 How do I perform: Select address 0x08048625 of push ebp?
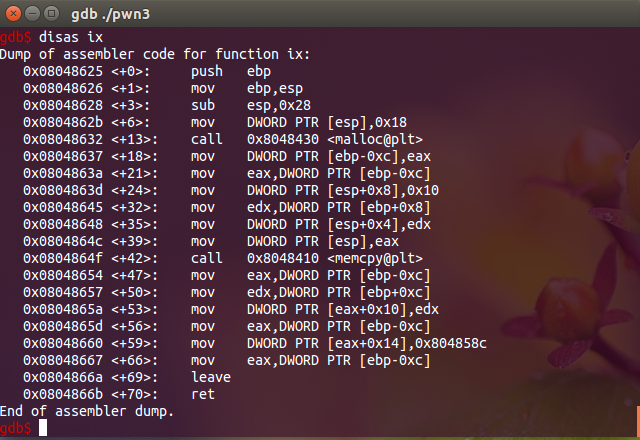63,71
